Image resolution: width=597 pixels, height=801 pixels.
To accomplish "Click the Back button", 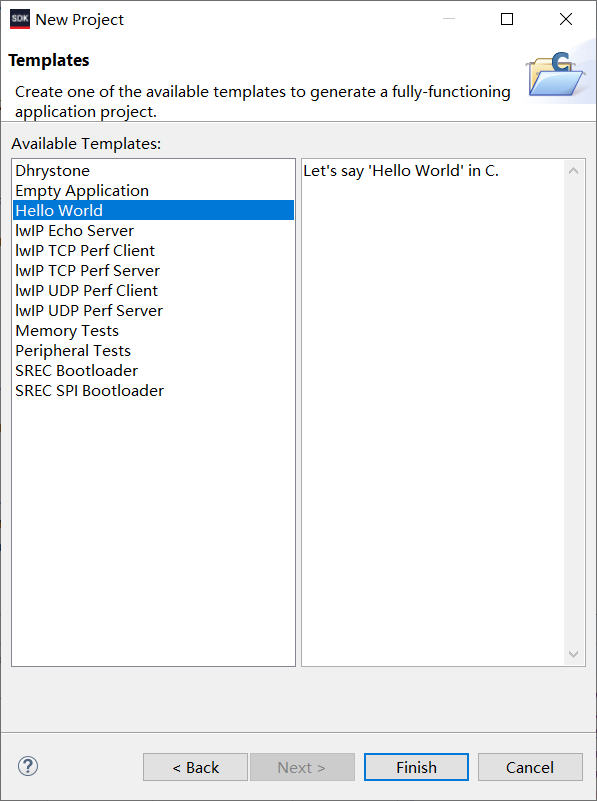I will point(195,767).
